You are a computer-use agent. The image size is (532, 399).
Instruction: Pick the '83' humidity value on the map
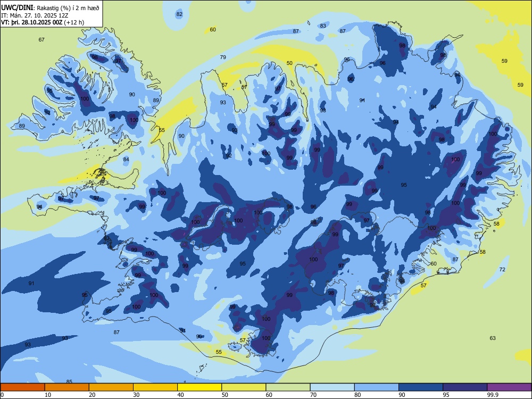pyautogui.click(x=323, y=26)
